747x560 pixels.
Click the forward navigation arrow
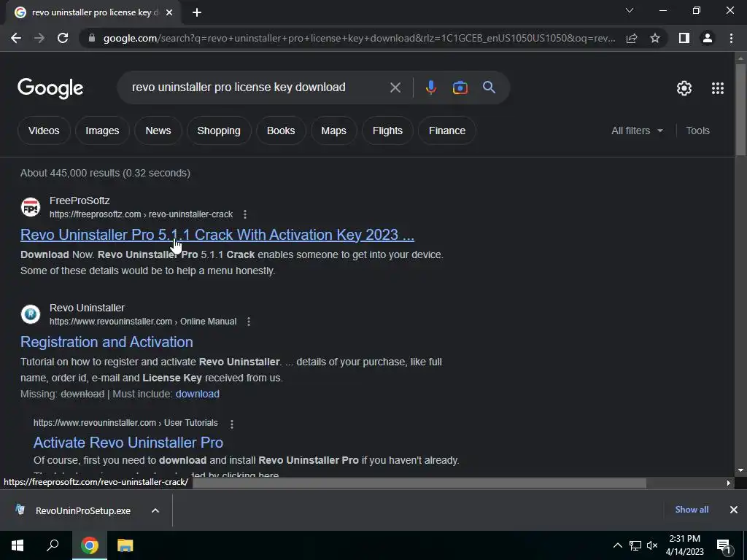coord(39,38)
